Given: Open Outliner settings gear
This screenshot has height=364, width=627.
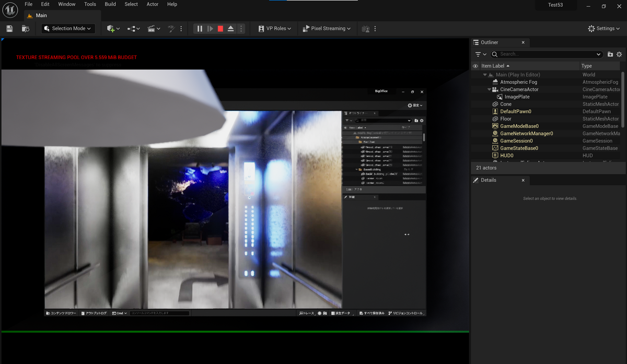Looking at the screenshot, I should [x=619, y=54].
